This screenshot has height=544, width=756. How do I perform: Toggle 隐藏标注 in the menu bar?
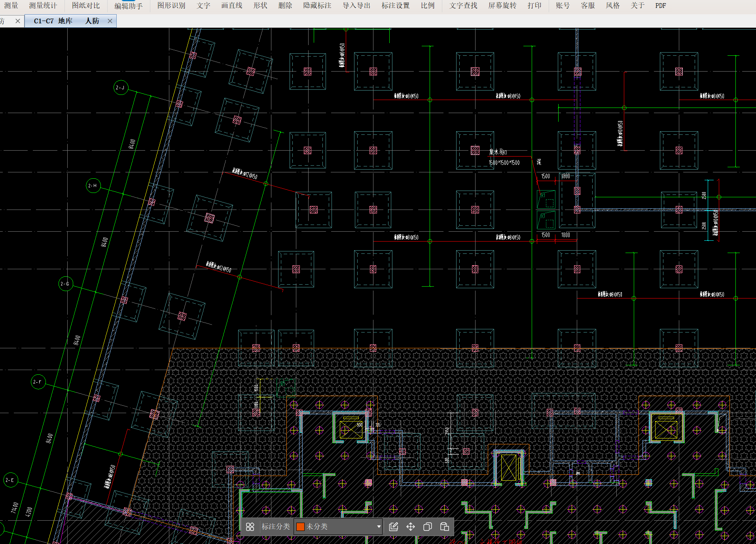(317, 6)
